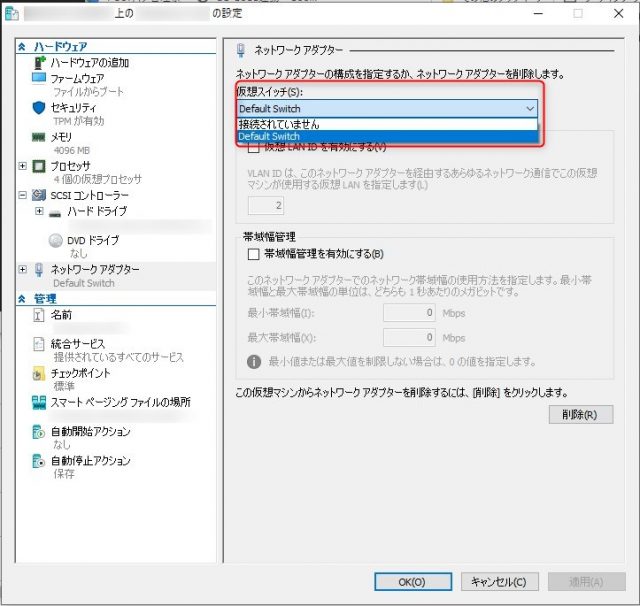The image size is (640, 606).
Task: Select the Firmware monitor icon
Action: (39, 78)
